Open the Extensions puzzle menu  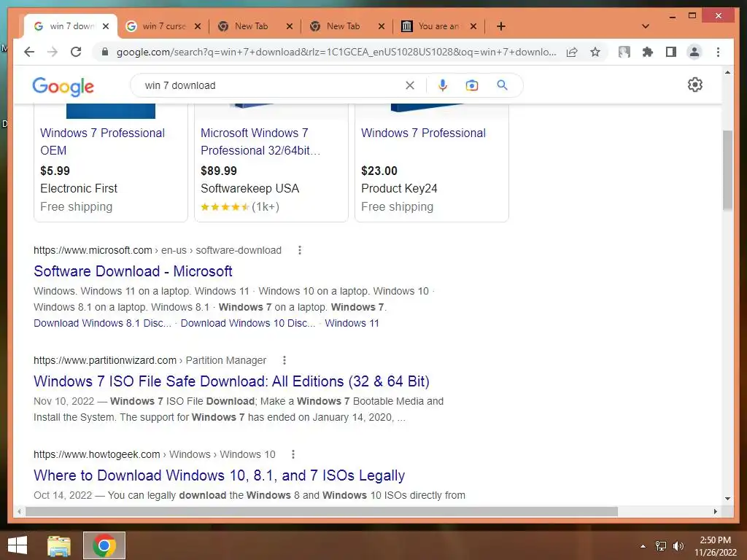648,52
